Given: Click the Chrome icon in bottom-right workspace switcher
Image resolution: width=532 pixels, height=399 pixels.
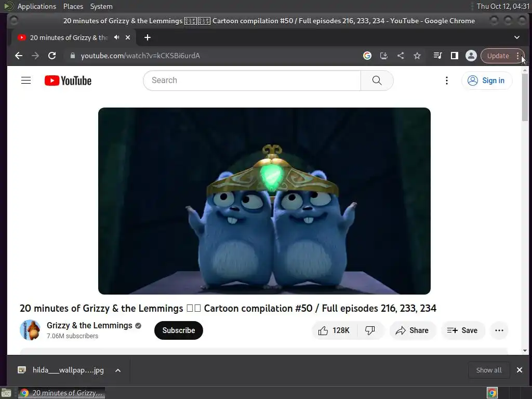Looking at the screenshot, I should click(x=493, y=393).
